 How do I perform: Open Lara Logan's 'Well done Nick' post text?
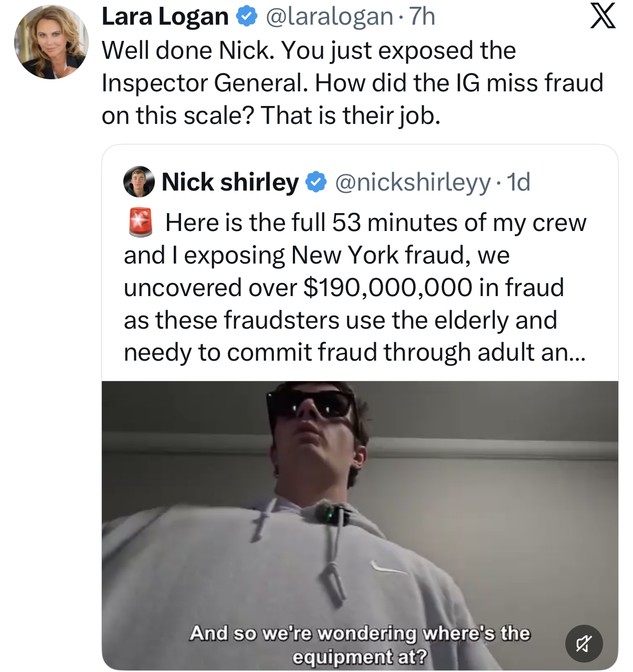(x=353, y=83)
